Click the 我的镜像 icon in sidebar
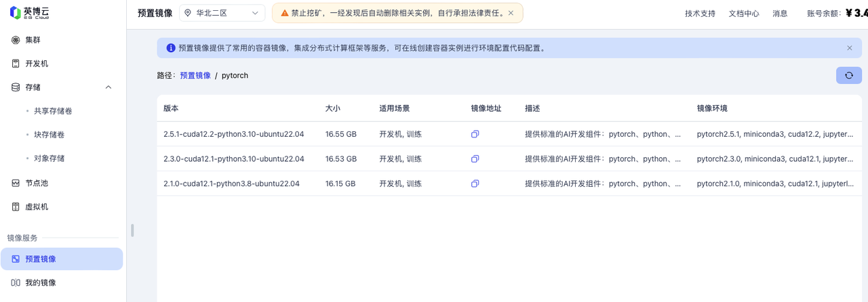The width and height of the screenshot is (868, 302). click(16, 282)
